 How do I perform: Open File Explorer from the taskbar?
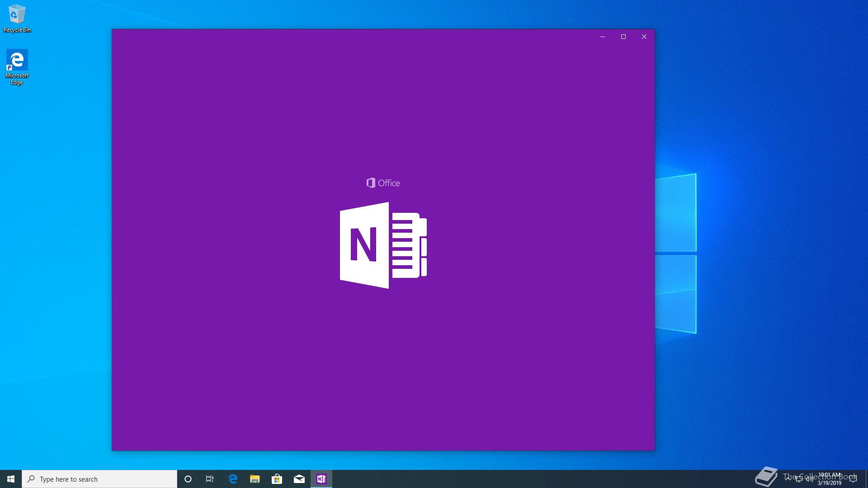(x=255, y=479)
